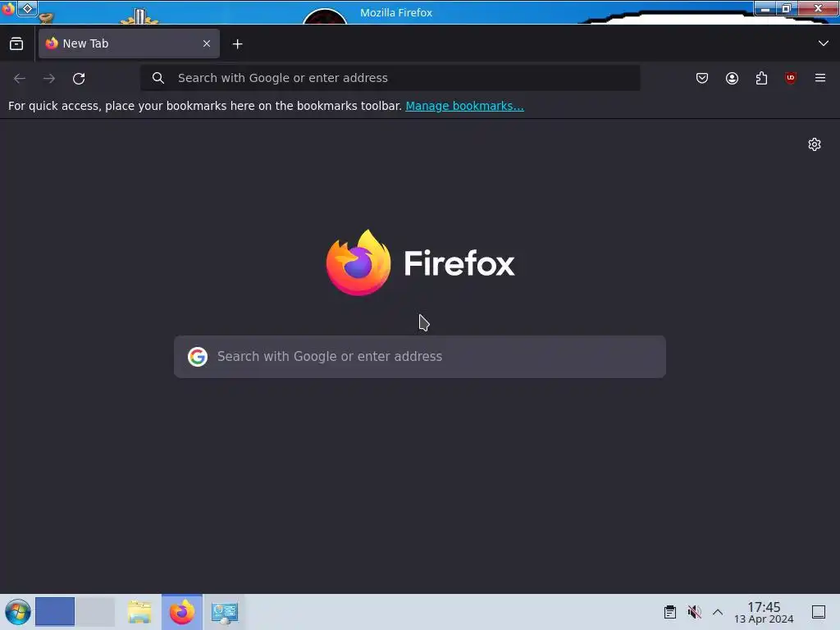Viewport: 840px width, 630px height.
Task: Close the New Tab tab
Action: (207, 43)
